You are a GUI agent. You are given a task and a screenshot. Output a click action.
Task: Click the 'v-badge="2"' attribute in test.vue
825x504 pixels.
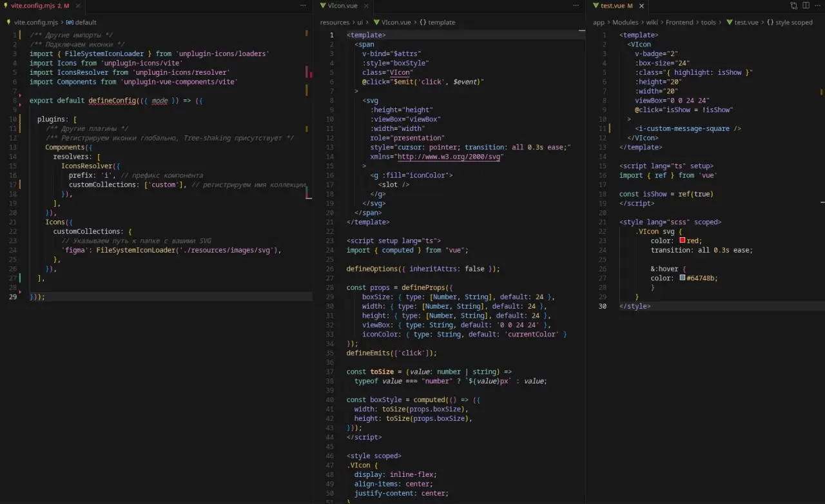tap(657, 53)
